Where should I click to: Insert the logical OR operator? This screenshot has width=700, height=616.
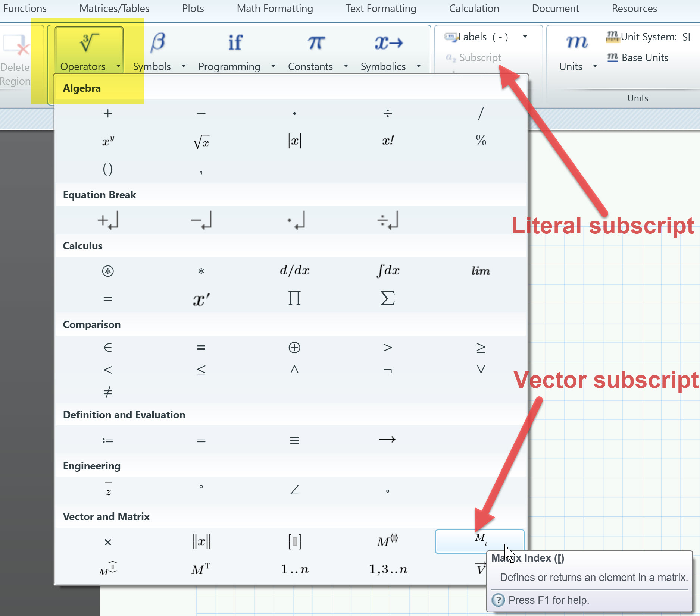pyautogui.click(x=481, y=370)
